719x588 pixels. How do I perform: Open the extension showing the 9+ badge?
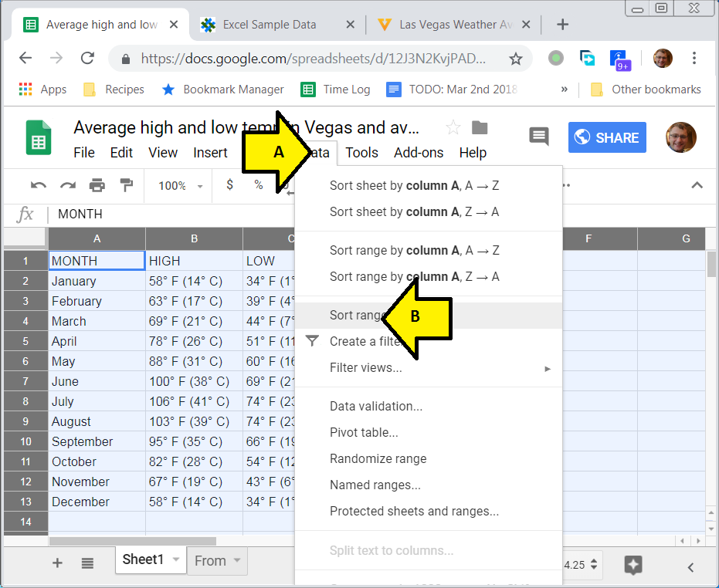point(620,59)
